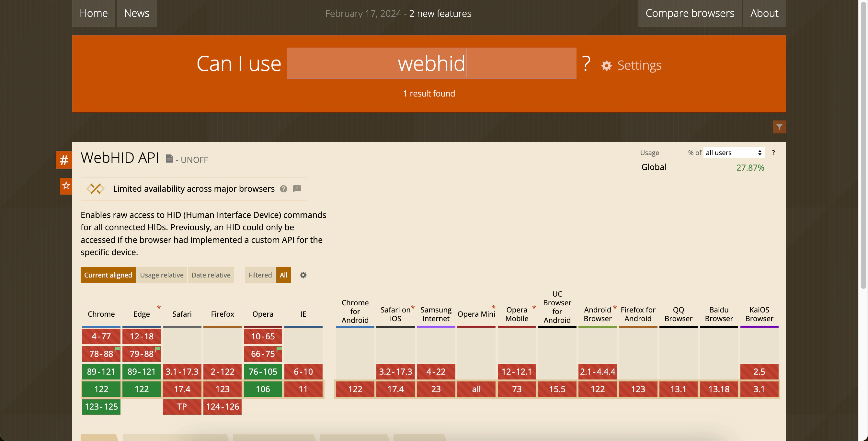Open the 2 new features link
This screenshot has width=868, height=441.
click(x=440, y=14)
